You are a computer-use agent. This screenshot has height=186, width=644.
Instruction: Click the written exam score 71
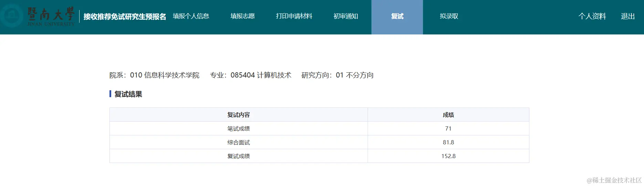click(x=448, y=128)
